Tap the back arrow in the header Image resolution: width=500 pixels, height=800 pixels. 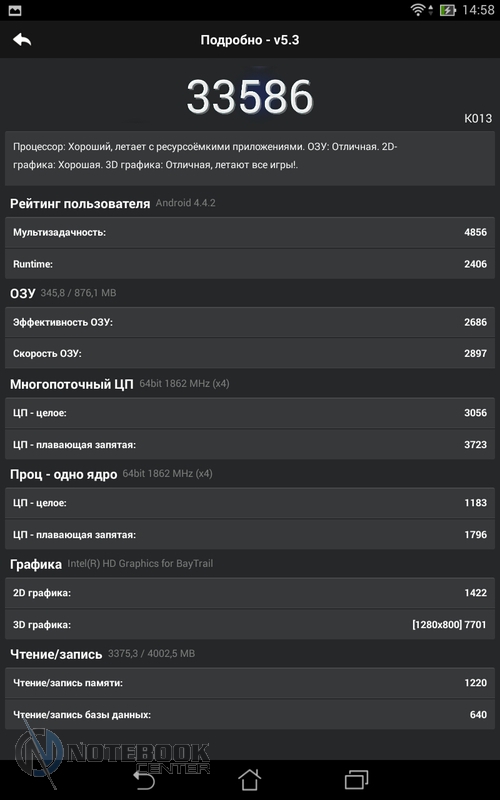[x=22, y=39]
